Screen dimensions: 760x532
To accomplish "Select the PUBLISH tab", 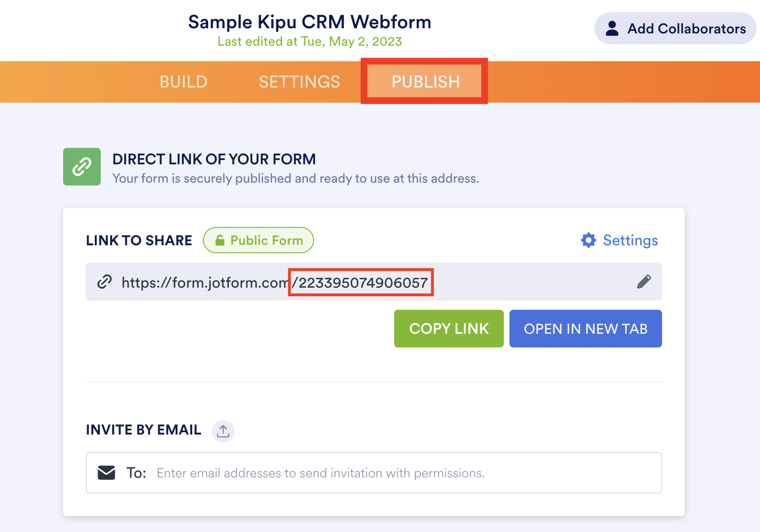I will [x=425, y=82].
